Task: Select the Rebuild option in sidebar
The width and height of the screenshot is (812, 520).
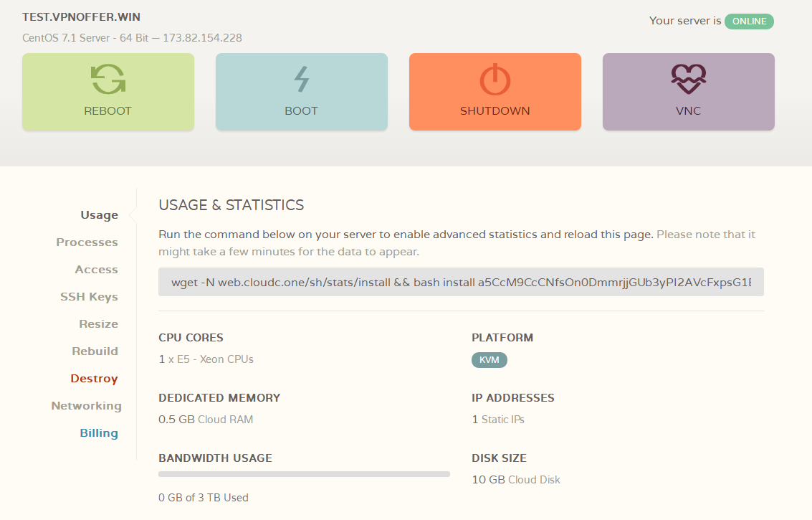Action: point(95,351)
